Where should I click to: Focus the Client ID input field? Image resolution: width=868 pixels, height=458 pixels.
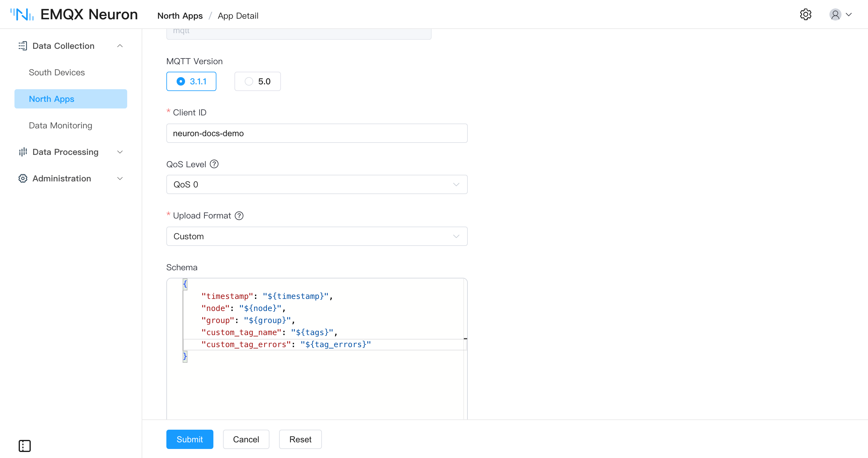[x=317, y=133]
